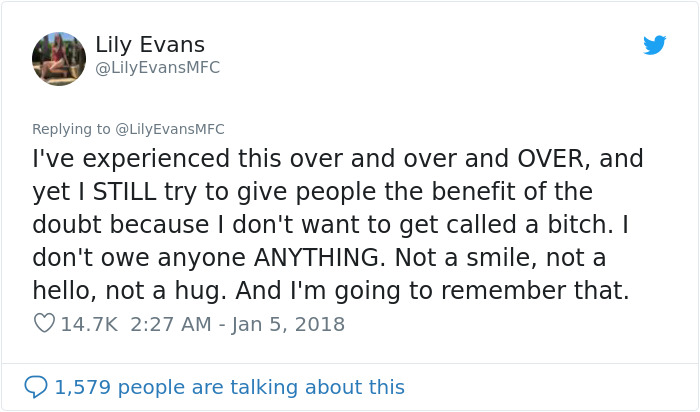Click the Twitter bird logo
The height and width of the screenshot is (412, 700).
[654, 45]
